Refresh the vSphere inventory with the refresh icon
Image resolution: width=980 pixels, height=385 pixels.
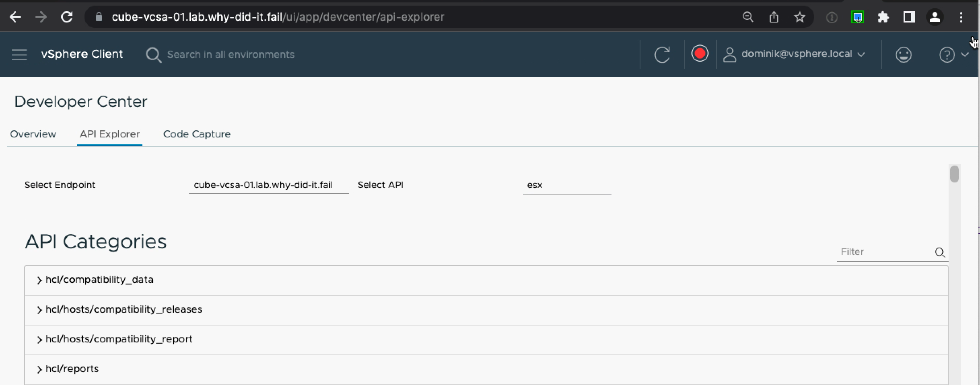662,54
